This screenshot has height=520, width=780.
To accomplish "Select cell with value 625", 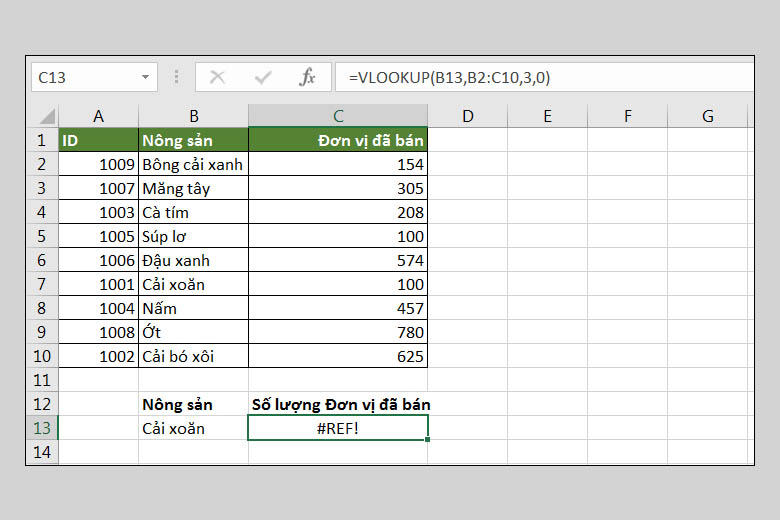I will click(338, 356).
